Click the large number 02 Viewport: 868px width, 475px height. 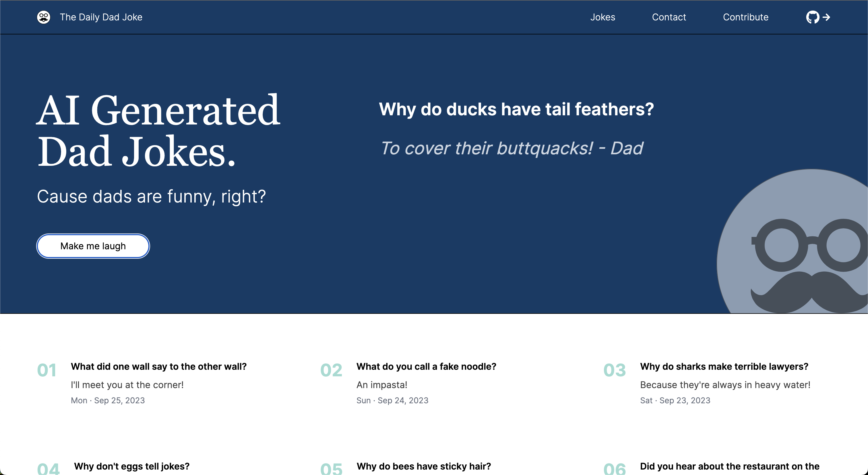tap(331, 370)
